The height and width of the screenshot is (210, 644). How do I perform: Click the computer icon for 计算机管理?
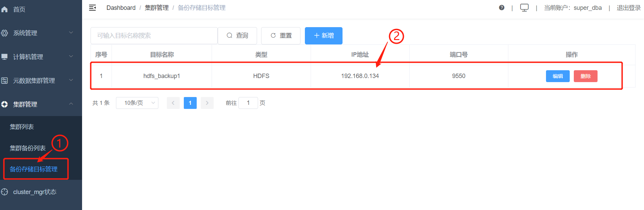[x=5, y=57]
